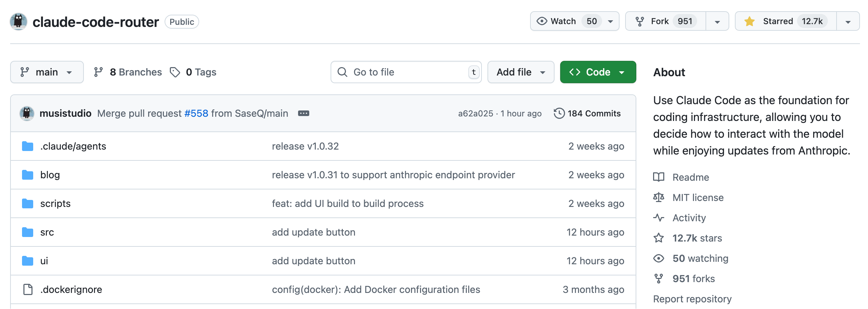This screenshot has height=309, width=868.
Task: View the 12.7k stars link
Action: [697, 238]
